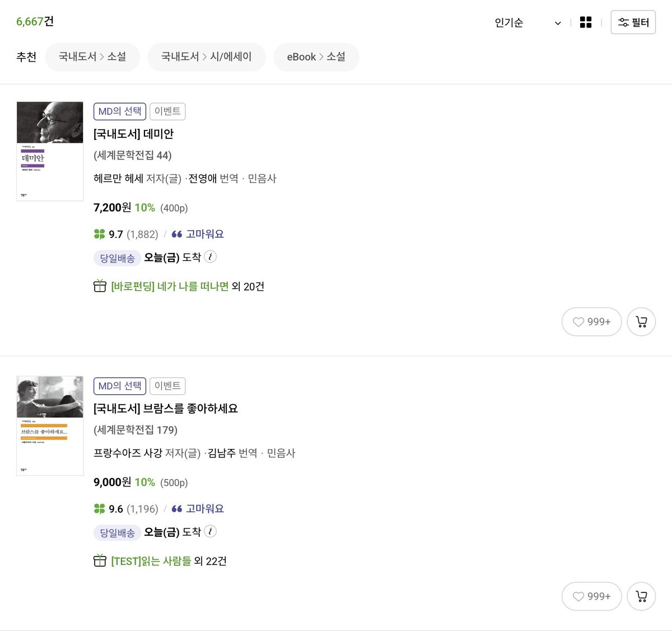Click the 당일배송 badge on 브람스를 좋아하세요
Viewport: 672px width, 631px height.
117,532
